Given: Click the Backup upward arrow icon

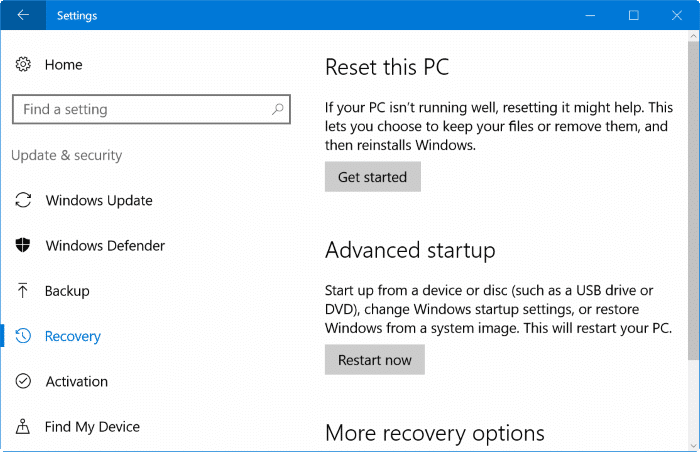Looking at the screenshot, I should tap(23, 291).
